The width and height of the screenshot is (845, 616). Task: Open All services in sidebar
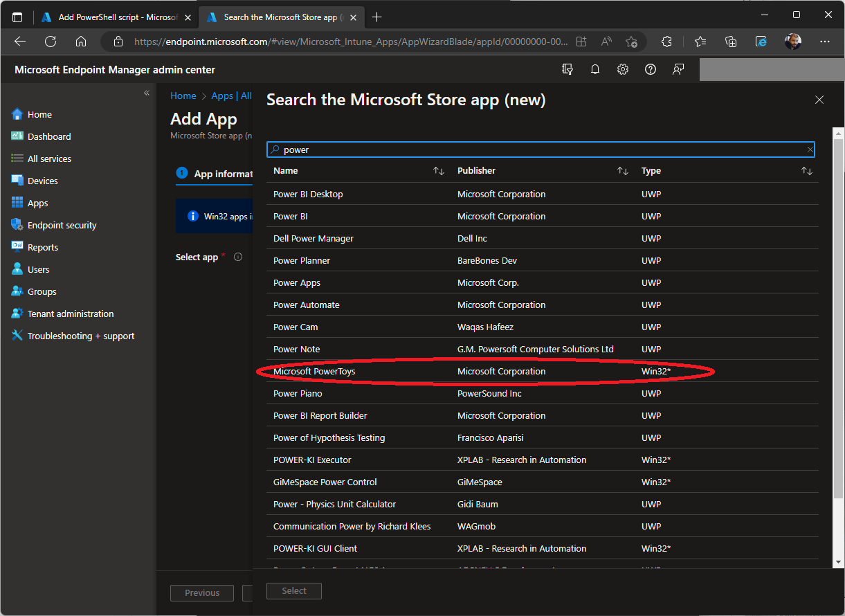pos(42,158)
